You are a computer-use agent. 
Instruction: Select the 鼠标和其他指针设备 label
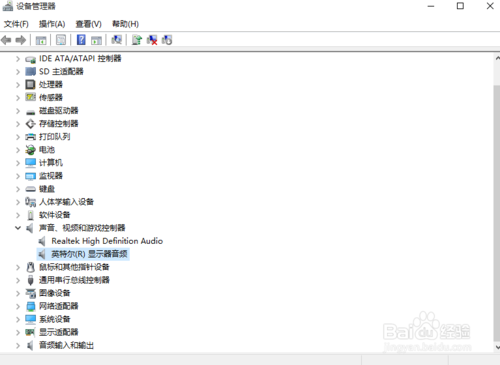click(x=74, y=267)
